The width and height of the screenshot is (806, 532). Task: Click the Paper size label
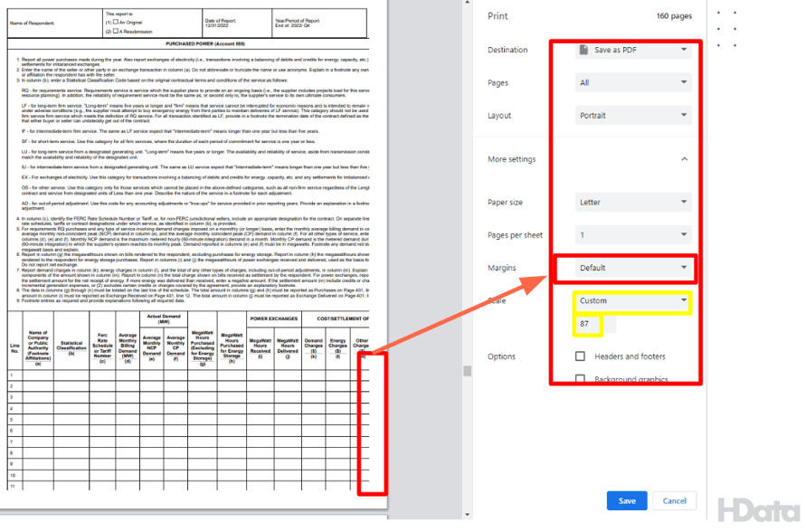pyautogui.click(x=506, y=202)
